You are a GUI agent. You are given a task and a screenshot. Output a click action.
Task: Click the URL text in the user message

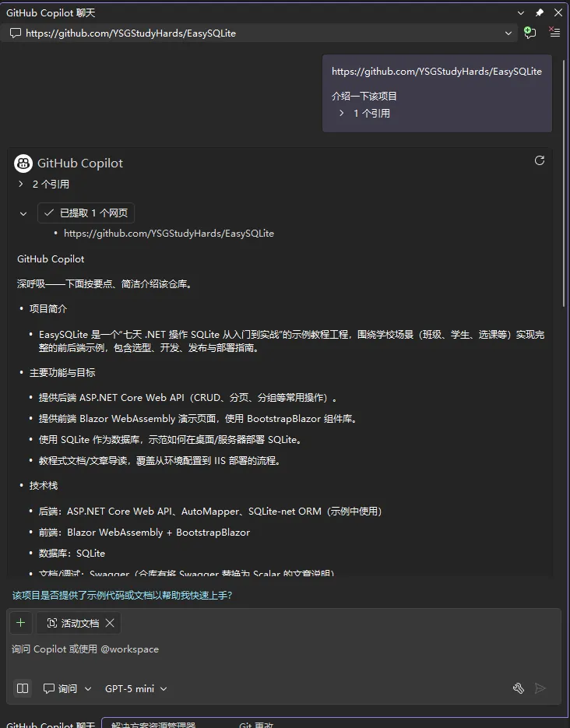[437, 72]
